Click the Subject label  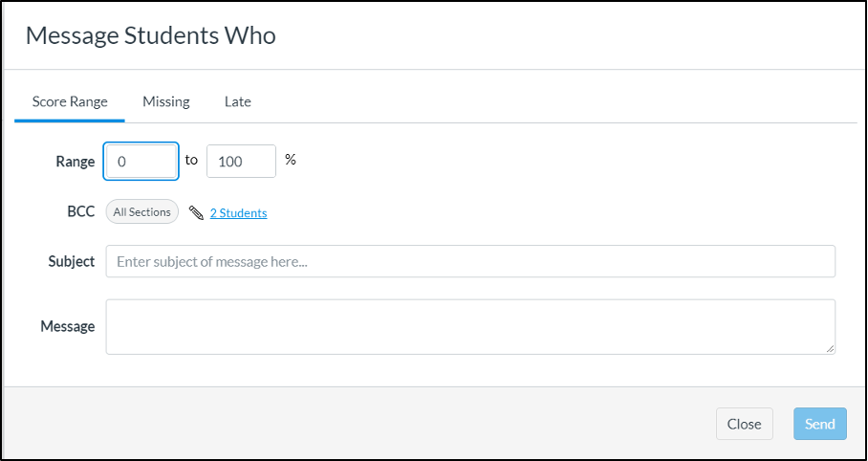coord(72,261)
